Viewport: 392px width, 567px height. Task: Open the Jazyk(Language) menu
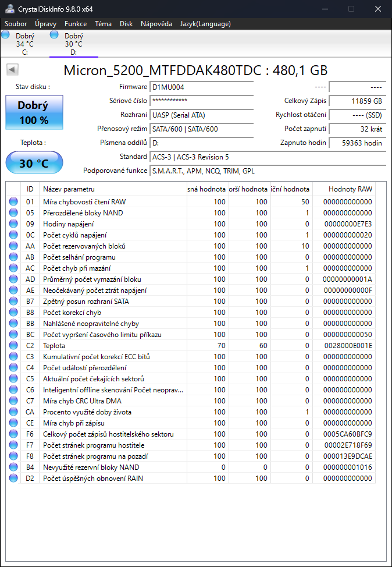205,24
